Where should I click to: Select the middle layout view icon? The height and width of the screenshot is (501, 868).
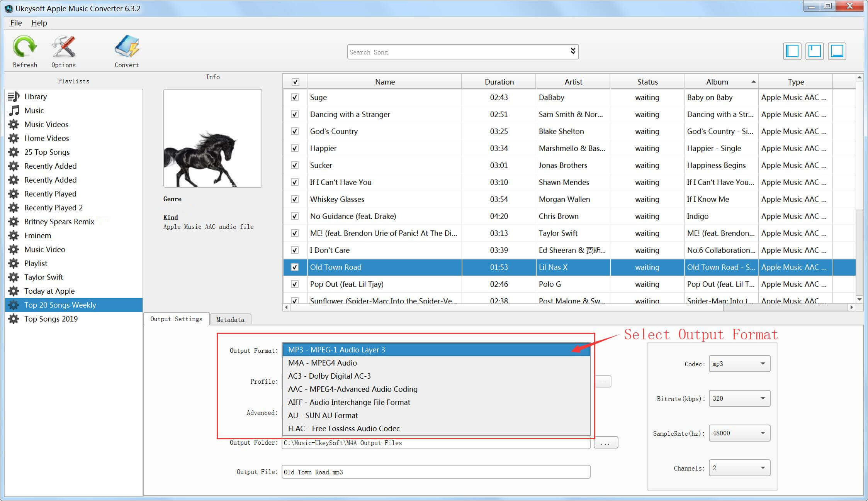814,51
